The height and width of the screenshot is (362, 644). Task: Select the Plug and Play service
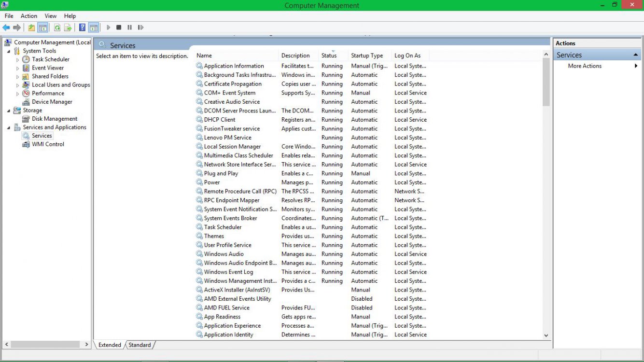(311, 173)
